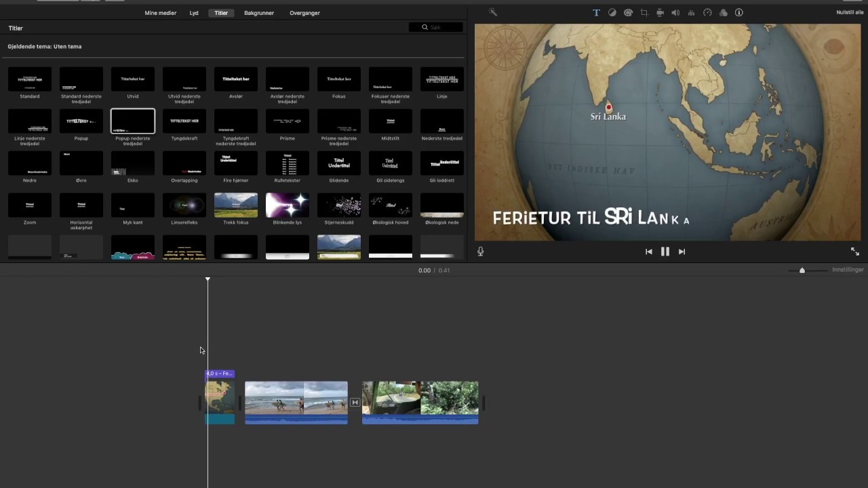Choose the Nederste tredjedel title
The height and width of the screenshot is (488, 868).
(442, 121)
